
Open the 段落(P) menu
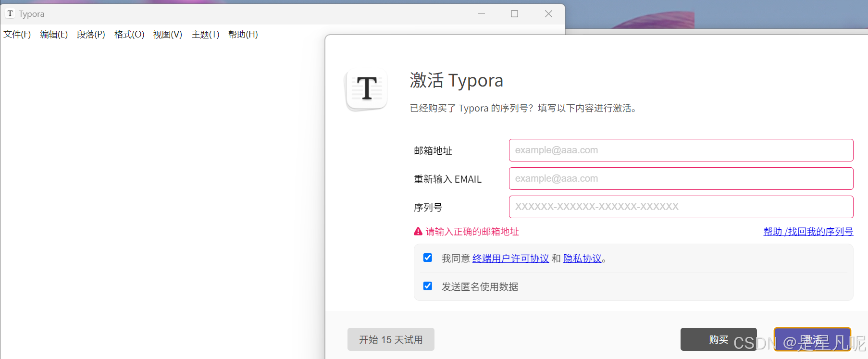91,35
